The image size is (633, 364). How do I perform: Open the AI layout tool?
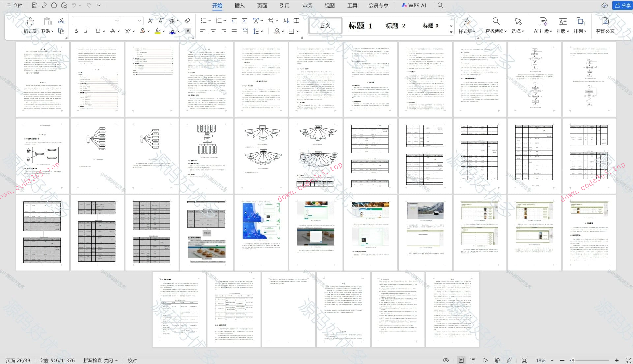[543, 25]
